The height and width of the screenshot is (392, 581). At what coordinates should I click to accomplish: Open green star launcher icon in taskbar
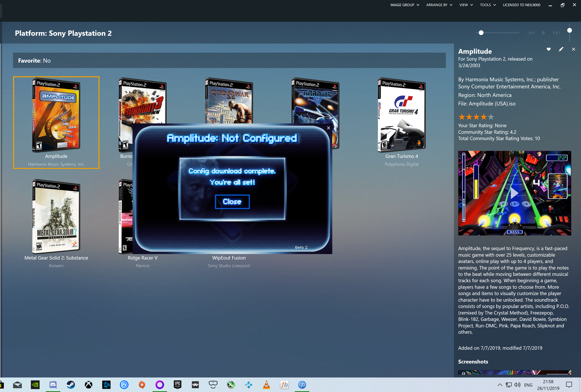tap(231, 385)
